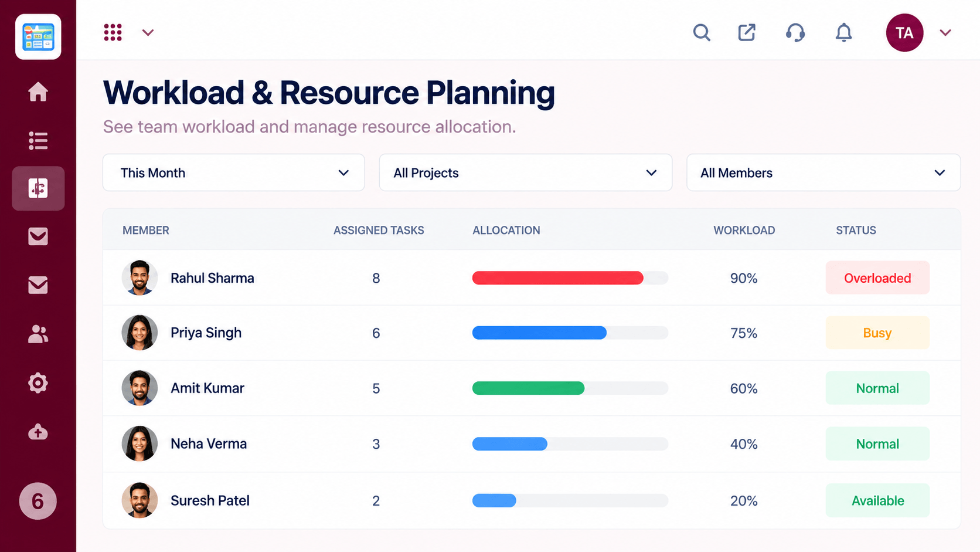Expand the user account menu chevron
Screen dimensions: 980x552
(945, 33)
